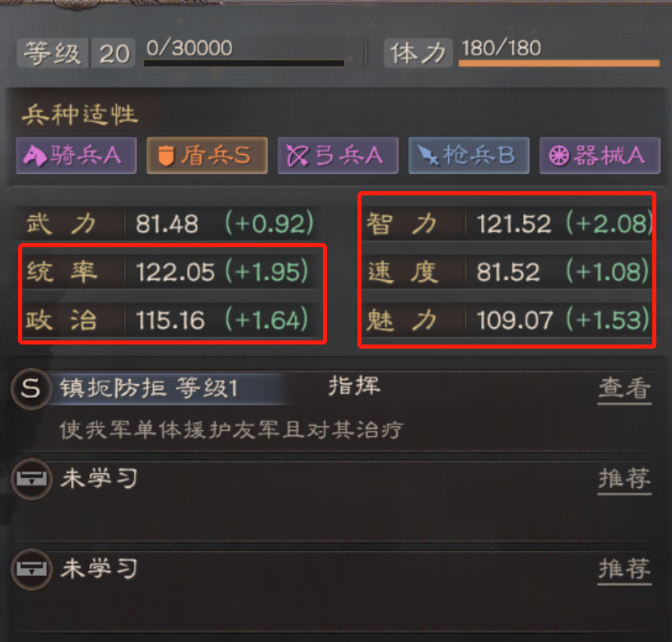Click the spear icon on 枪兵B
Screen dimensions: 672x642
pos(428,155)
